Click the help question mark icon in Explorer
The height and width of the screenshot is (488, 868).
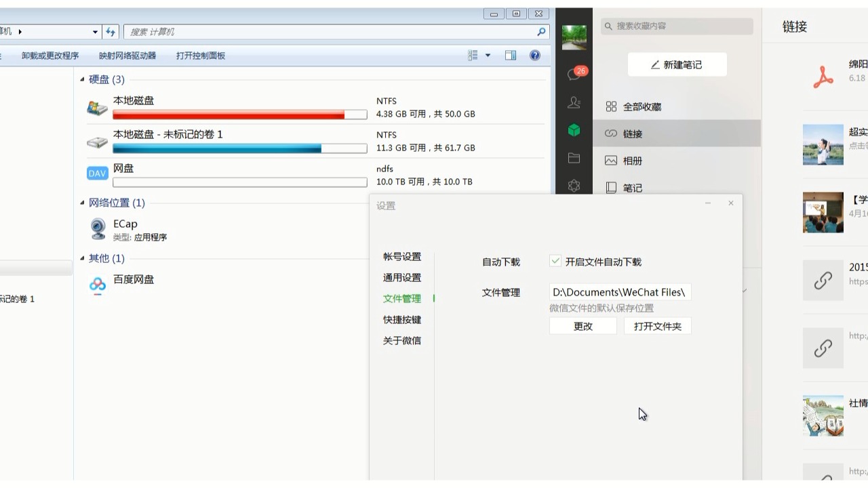tap(535, 56)
